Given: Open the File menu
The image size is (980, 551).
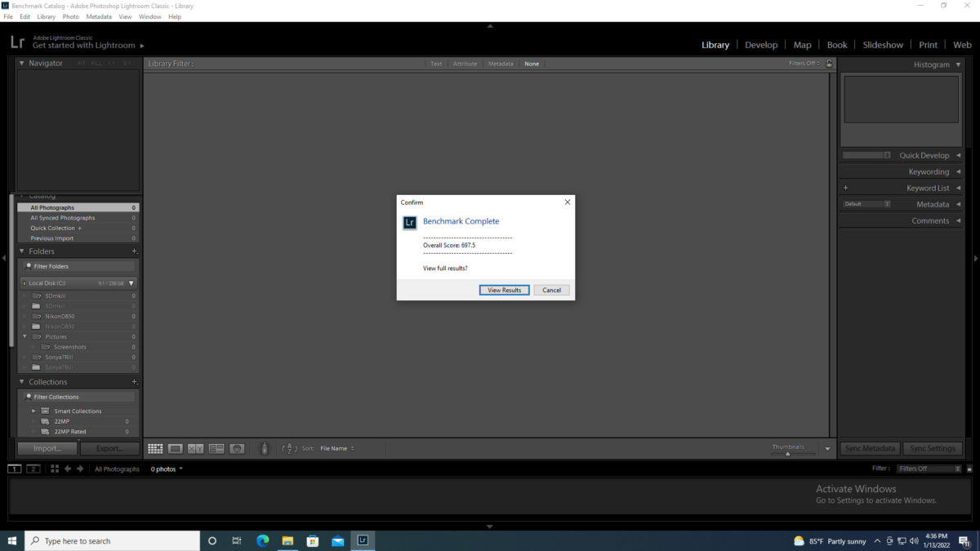Looking at the screenshot, I should (x=8, y=16).
